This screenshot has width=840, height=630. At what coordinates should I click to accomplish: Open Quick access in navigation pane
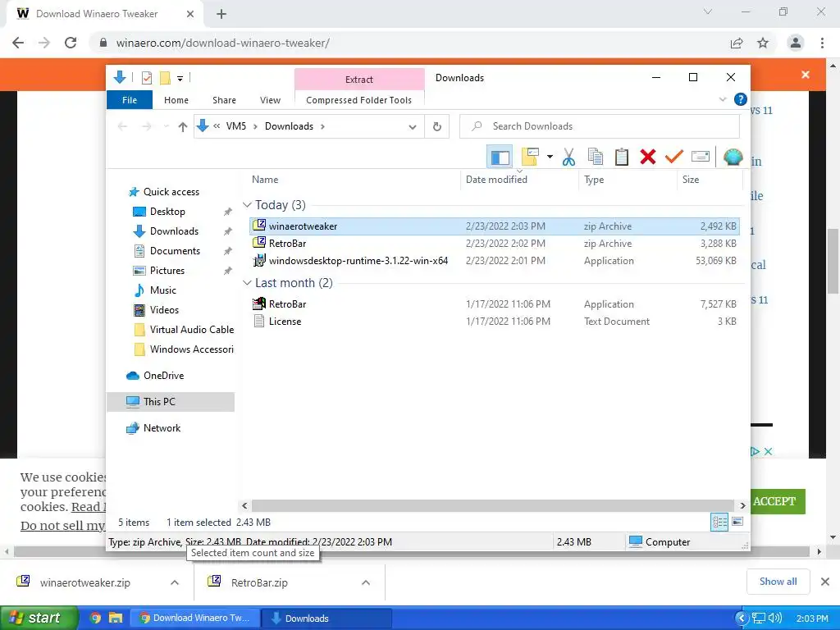(171, 192)
